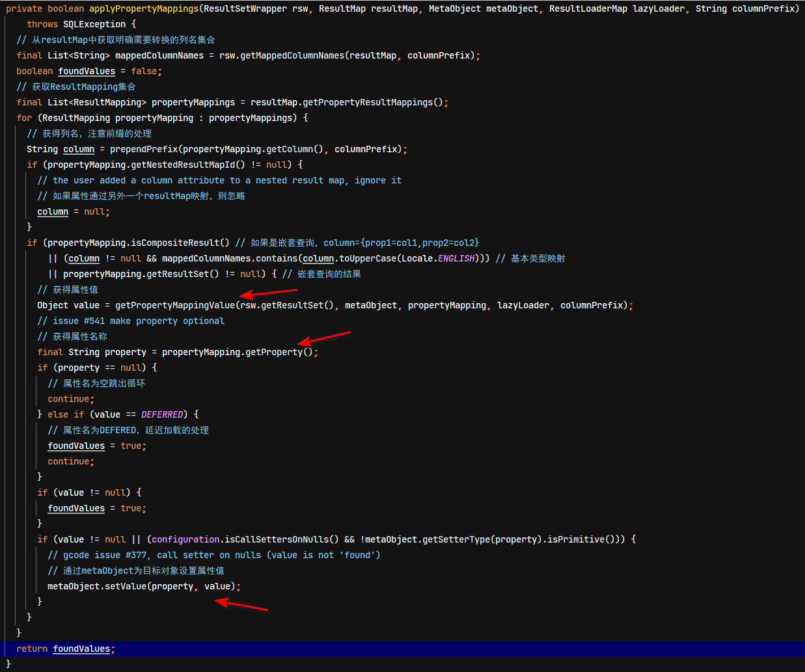The width and height of the screenshot is (805, 672).
Task: Click the getSetterType method call
Action: [x=456, y=539]
